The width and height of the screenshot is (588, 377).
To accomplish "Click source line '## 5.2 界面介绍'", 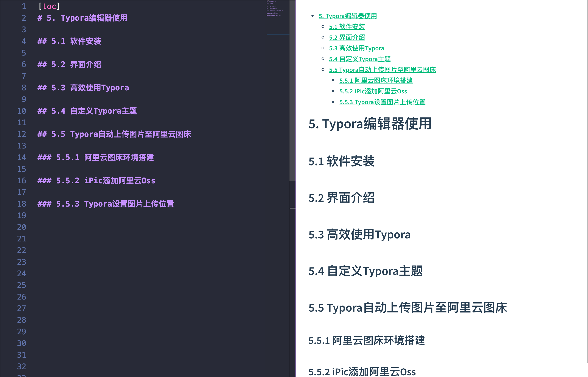I will click(69, 64).
